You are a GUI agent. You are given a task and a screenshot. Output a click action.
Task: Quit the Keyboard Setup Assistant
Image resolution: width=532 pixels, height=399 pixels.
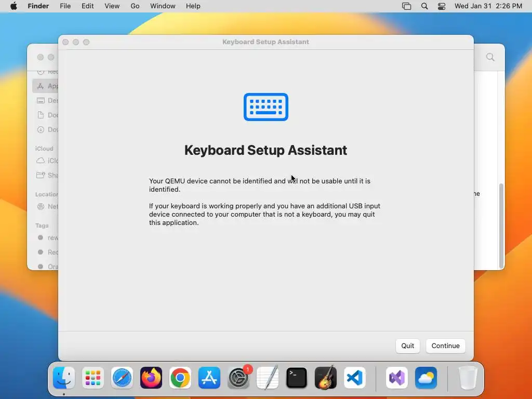click(x=407, y=345)
